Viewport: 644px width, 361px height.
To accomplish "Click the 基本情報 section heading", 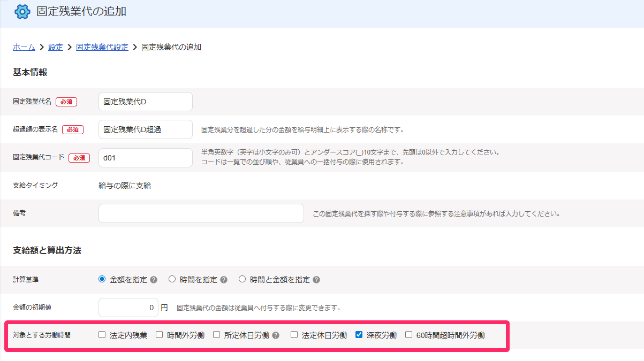I will (30, 72).
